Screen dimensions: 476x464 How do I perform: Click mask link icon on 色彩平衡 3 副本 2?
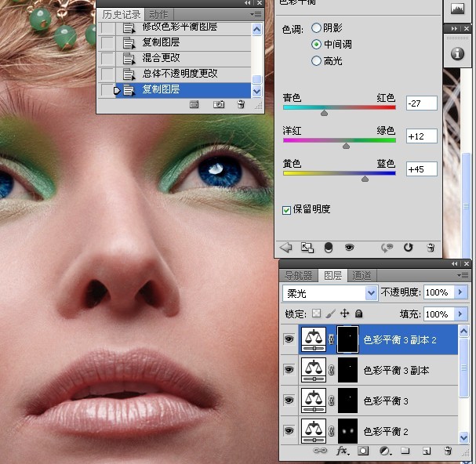click(332, 339)
